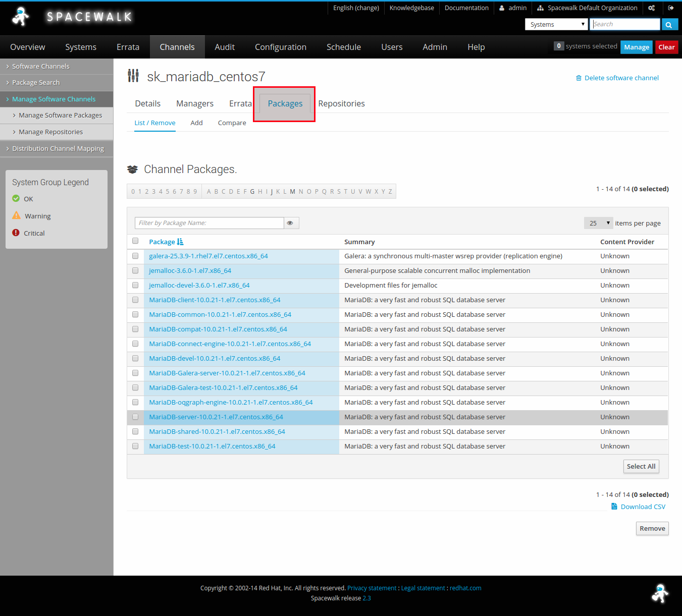Check the MariaDB-client package checkbox

(135, 300)
